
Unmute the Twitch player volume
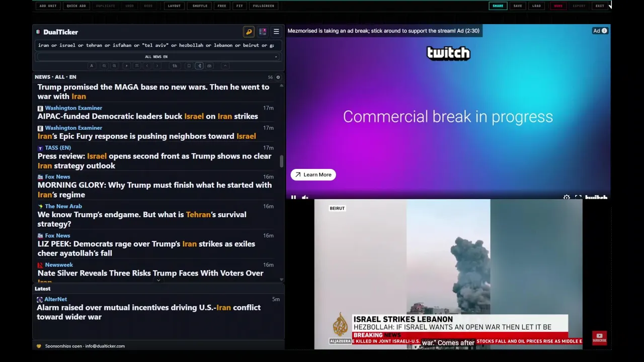point(305,198)
